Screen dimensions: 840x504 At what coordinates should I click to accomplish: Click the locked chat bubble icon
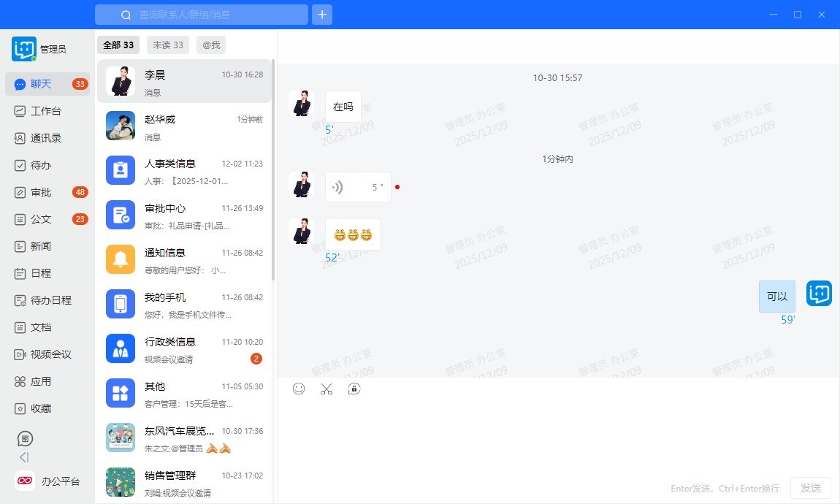[x=354, y=389]
